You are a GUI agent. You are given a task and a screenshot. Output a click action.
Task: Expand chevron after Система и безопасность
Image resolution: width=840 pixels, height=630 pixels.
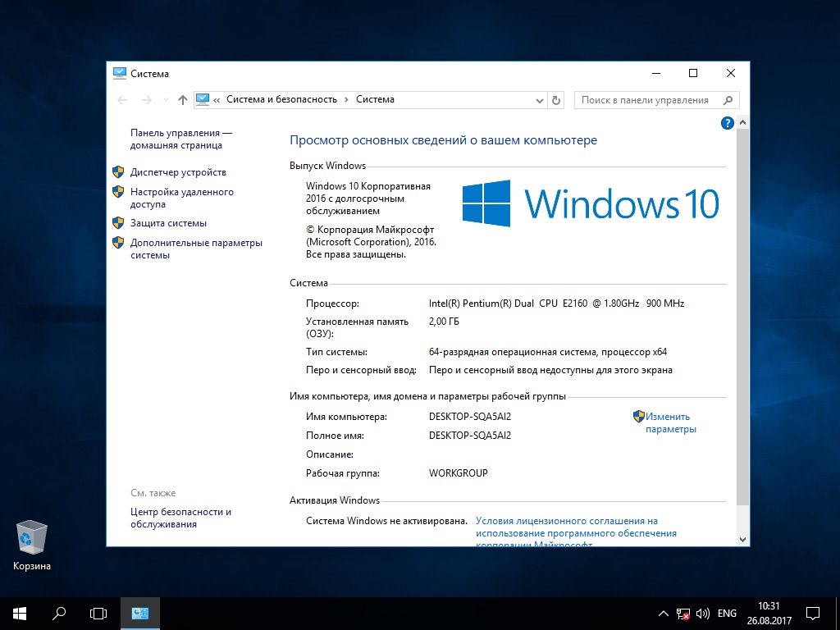pos(347,100)
